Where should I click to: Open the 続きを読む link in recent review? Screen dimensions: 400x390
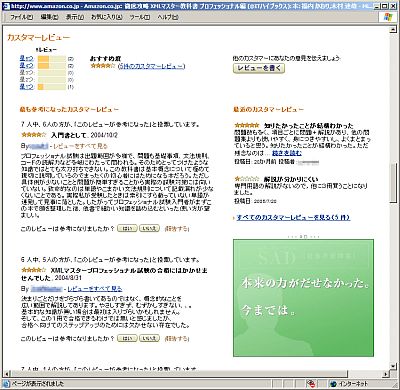coord(287,153)
